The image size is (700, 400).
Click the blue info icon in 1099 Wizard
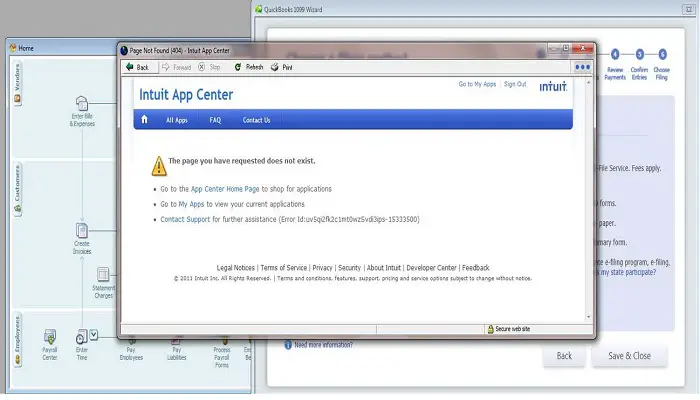point(288,345)
